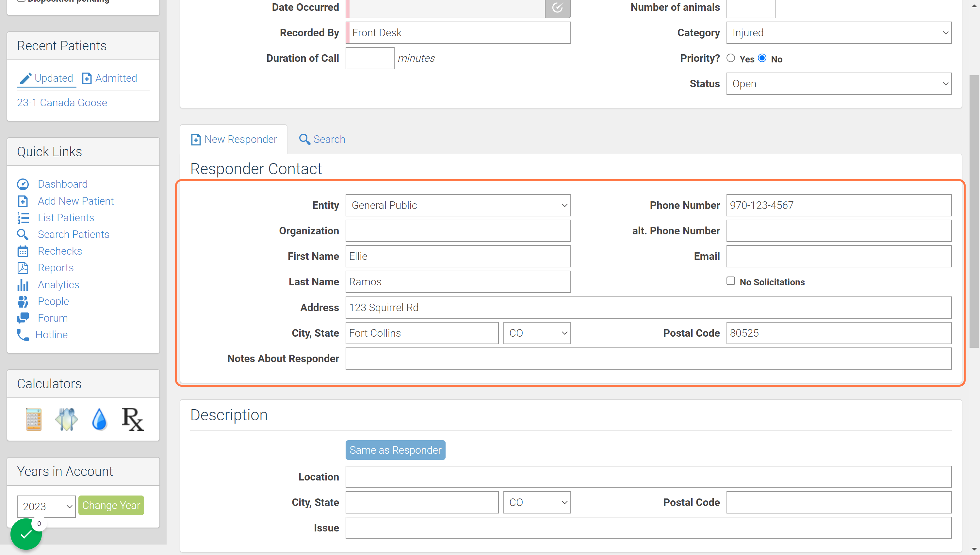The image size is (980, 555).
Task: Click the Date Occurred checkmark clock icon
Action: tap(558, 7)
